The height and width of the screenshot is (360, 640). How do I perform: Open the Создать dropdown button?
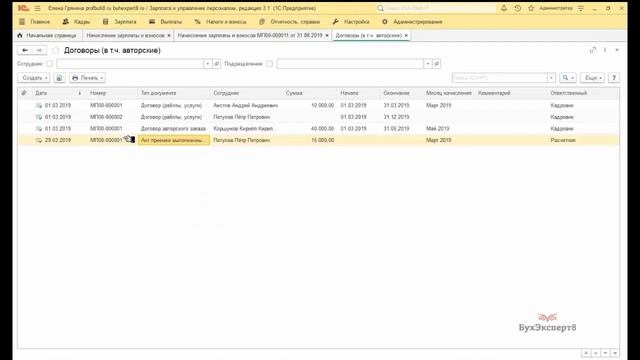[33, 78]
